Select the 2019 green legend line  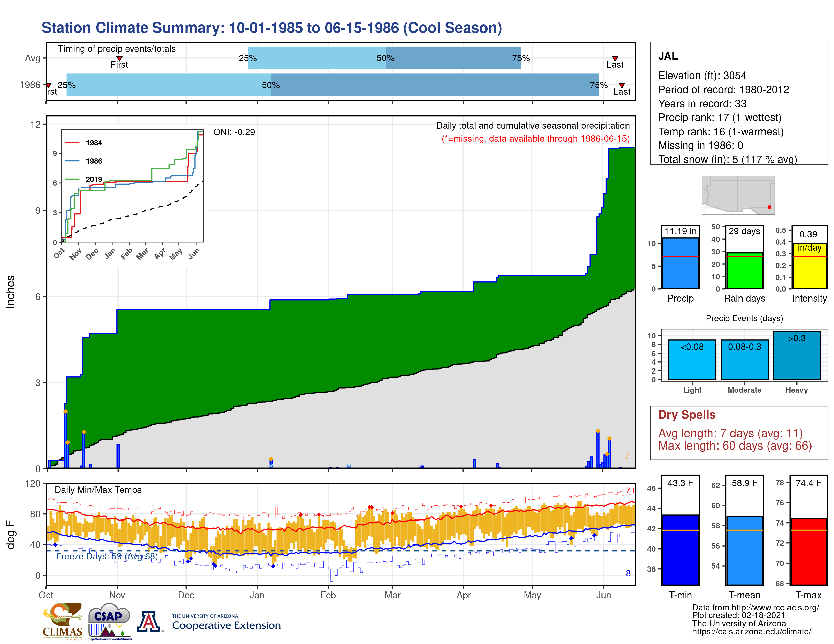[72, 179]
